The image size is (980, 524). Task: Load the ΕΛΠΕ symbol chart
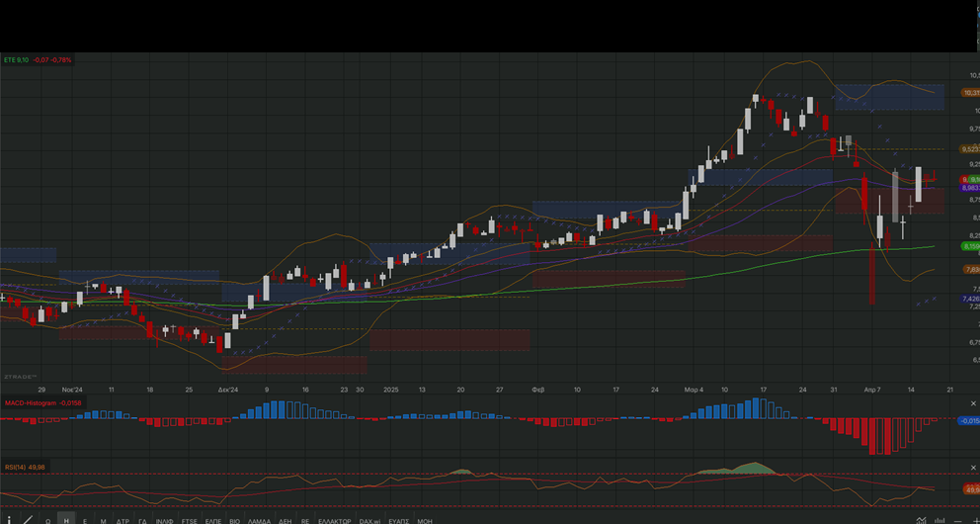[x=213, y=521]
